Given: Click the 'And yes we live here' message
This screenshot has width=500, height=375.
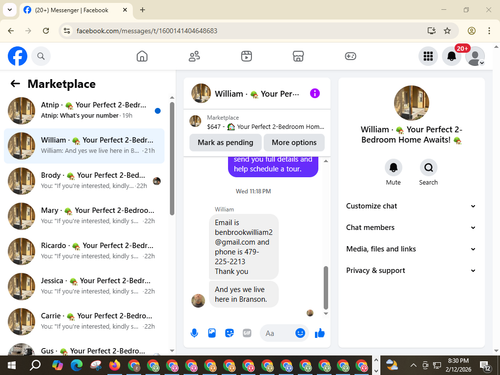Looking at the screenshot, I should coord(244,294).
